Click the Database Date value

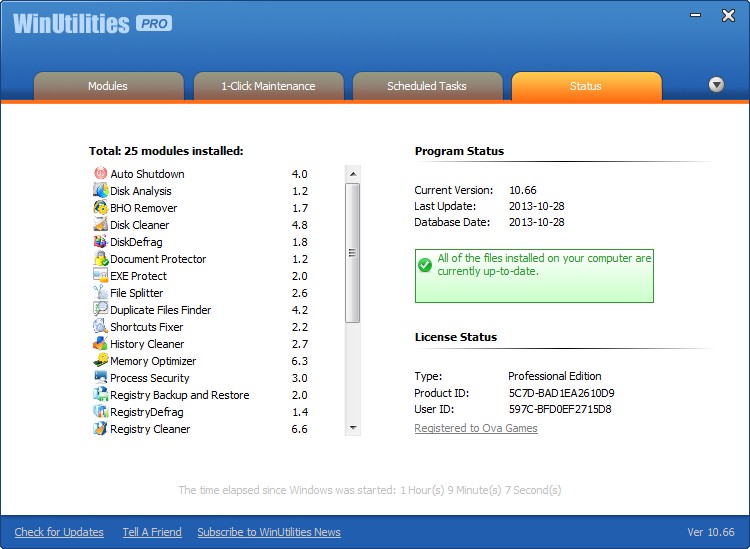click(537, 222)
